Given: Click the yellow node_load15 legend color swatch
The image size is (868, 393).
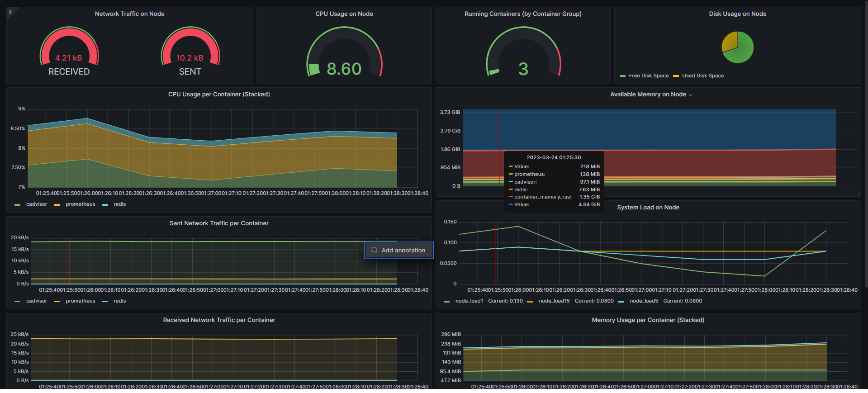Looking at the screenshot, I should tap(530, 302).
